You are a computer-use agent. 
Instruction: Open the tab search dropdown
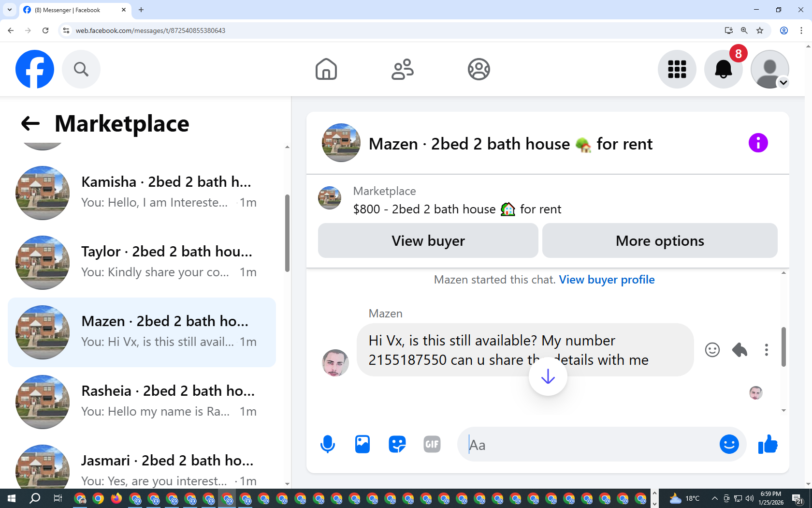(x=10, y=10)
